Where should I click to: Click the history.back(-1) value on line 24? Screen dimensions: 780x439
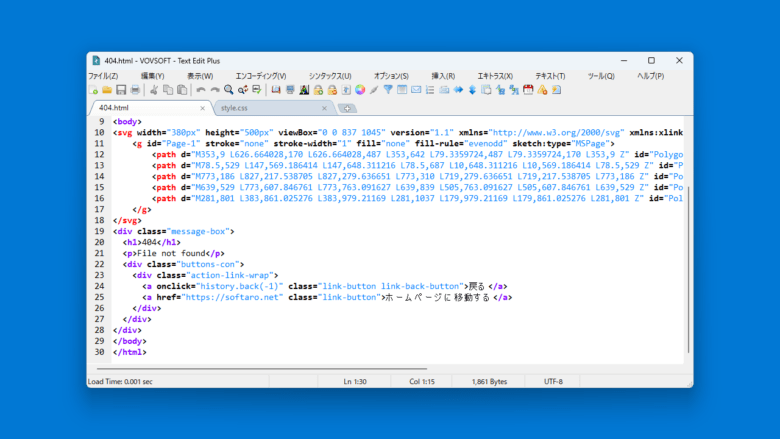[239, 286]
